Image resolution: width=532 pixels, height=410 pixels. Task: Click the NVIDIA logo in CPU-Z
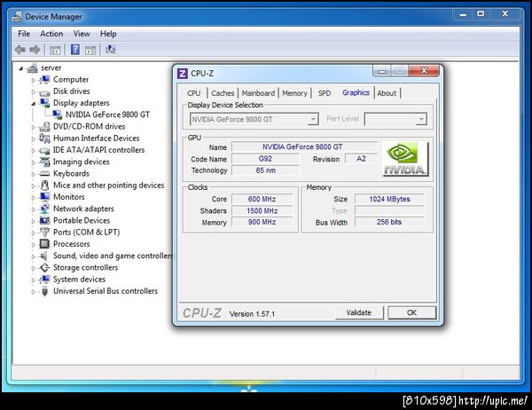point(405,159)
